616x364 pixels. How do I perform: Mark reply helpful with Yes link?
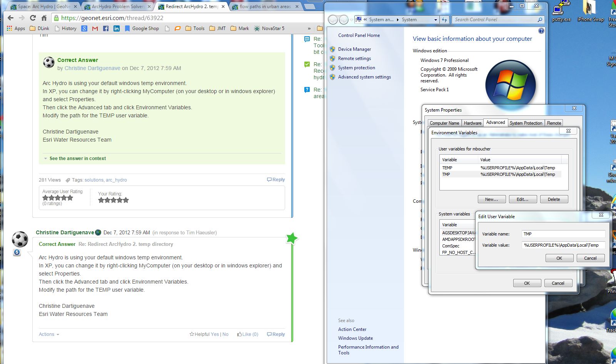point(215,334)
